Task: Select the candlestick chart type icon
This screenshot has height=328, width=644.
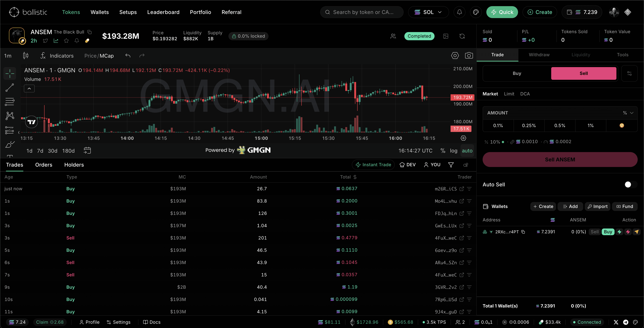Action: 26,56
